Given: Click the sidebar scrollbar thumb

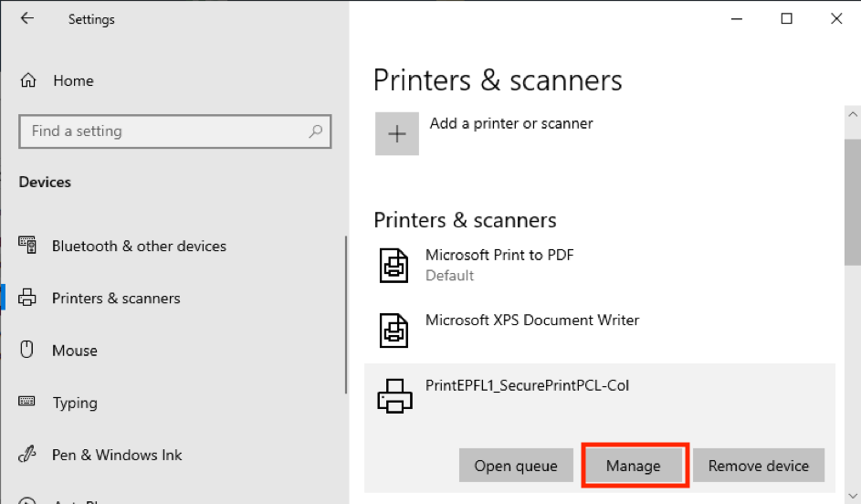Looking at the screenshot, I should tap(346, 315).
